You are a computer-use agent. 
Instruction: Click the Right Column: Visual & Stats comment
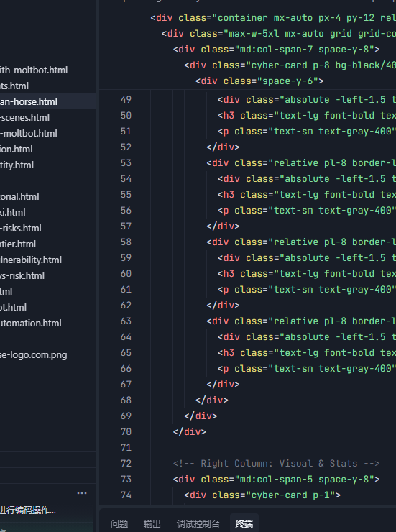click(276, 464)
